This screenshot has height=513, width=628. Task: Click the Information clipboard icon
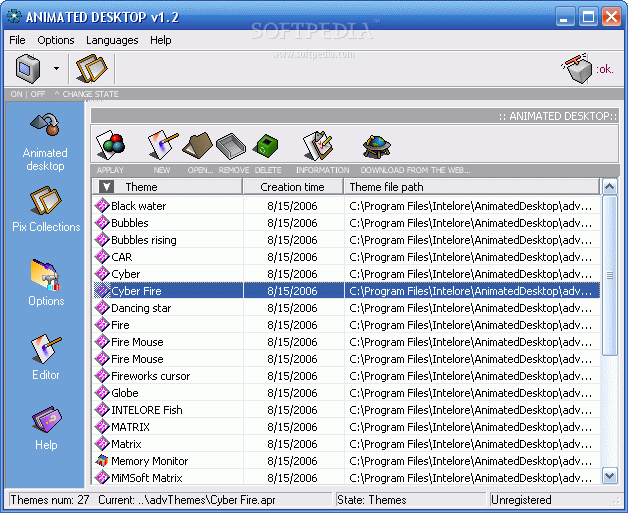(x=318, y=145)
